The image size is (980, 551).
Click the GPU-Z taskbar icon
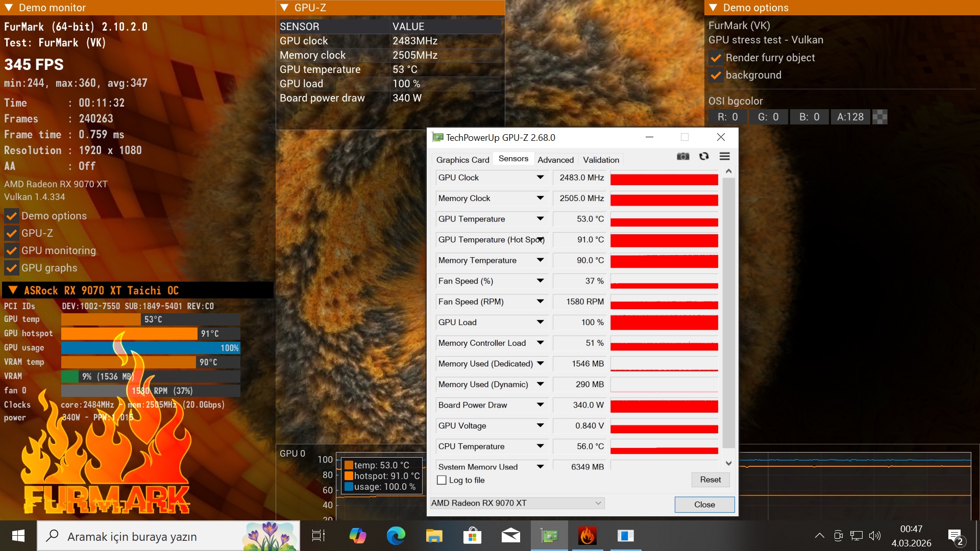549,536
